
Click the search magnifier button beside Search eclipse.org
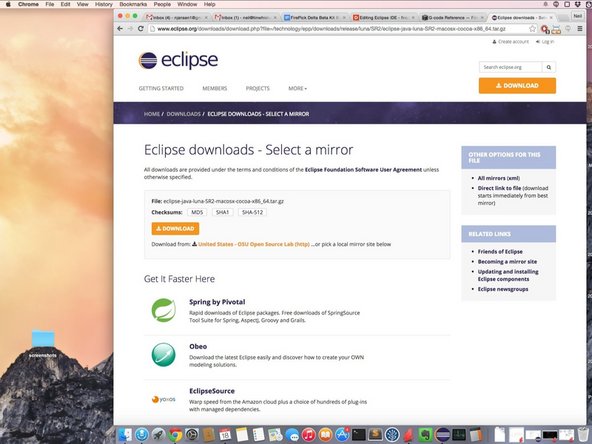click(x=549, y=67)
